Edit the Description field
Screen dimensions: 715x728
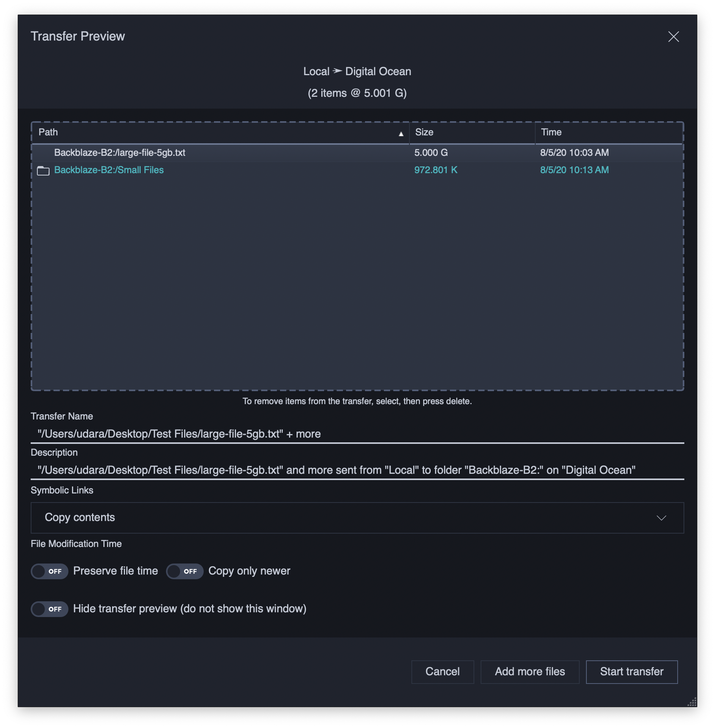tap(357, 470)
